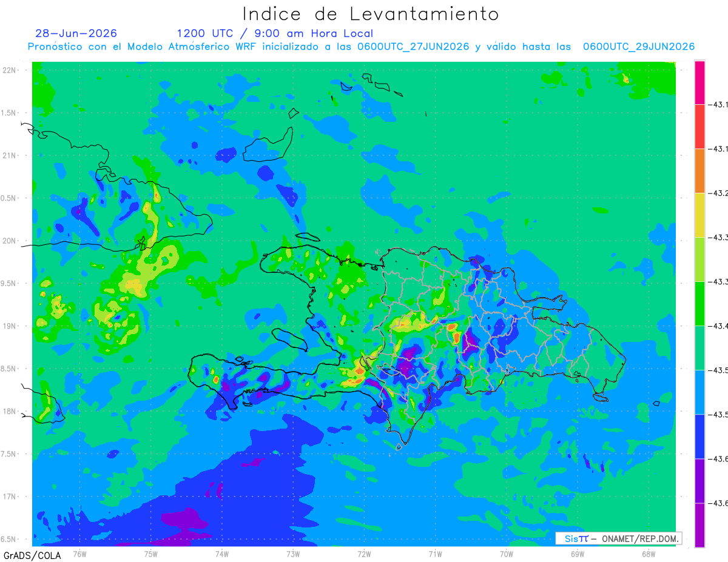Click the 68W longitude label

649,554
